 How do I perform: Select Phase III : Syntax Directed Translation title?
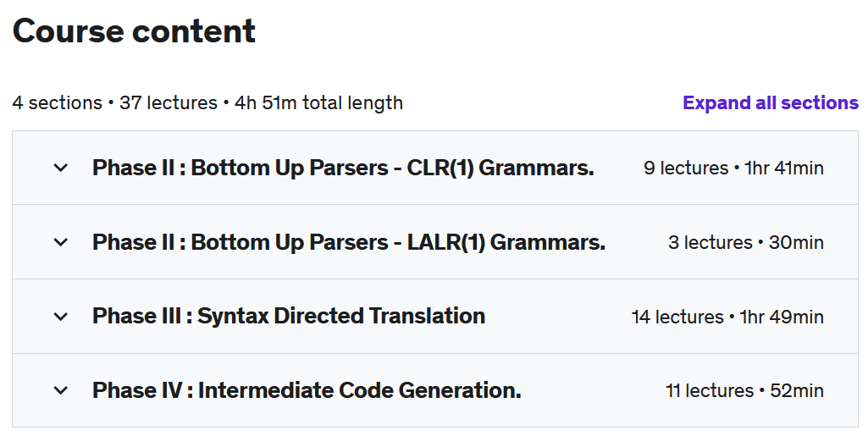[x=289, y=317]
